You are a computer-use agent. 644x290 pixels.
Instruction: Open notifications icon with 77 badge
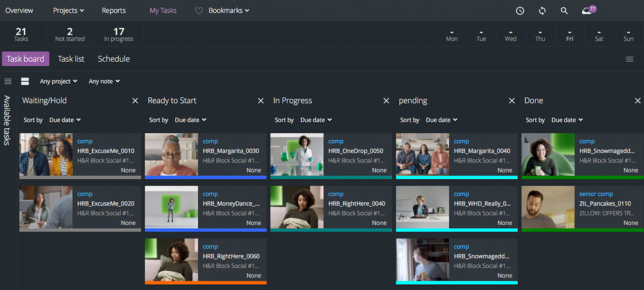pos(587,11)
